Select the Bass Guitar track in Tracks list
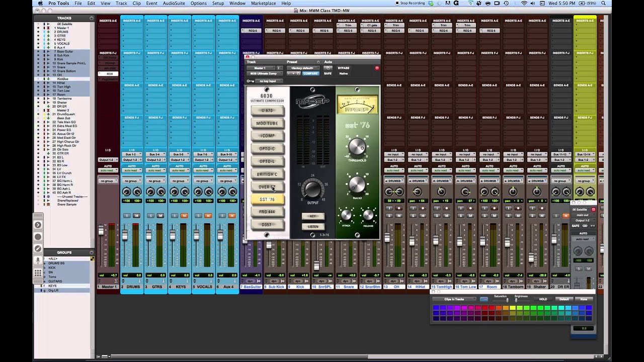The image size is (644, 362). pyautogui.click(x=64, y=51)
